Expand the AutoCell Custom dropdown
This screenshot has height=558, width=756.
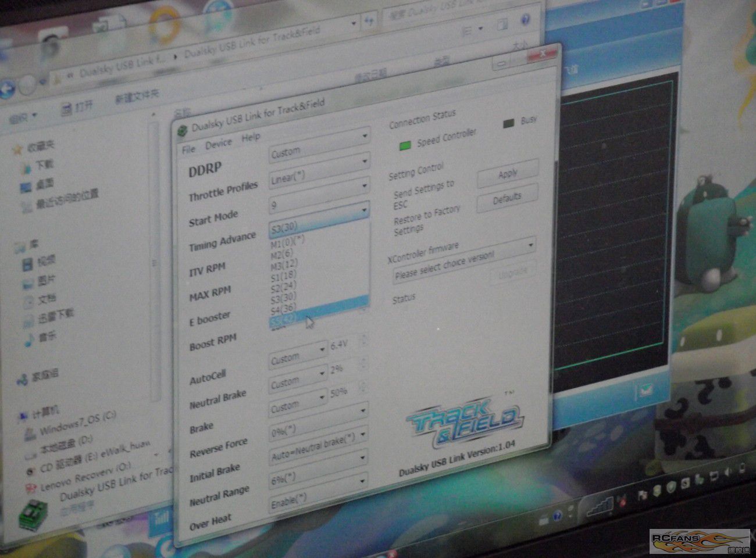tap(298, 356)
